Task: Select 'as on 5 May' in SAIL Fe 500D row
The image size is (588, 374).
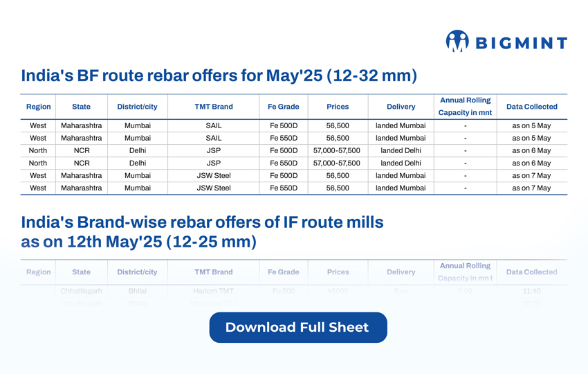Action: point(531,126)
